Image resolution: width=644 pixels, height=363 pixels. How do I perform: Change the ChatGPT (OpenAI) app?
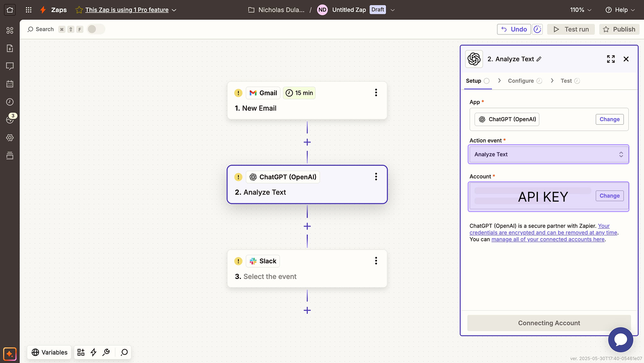point(610,119)
